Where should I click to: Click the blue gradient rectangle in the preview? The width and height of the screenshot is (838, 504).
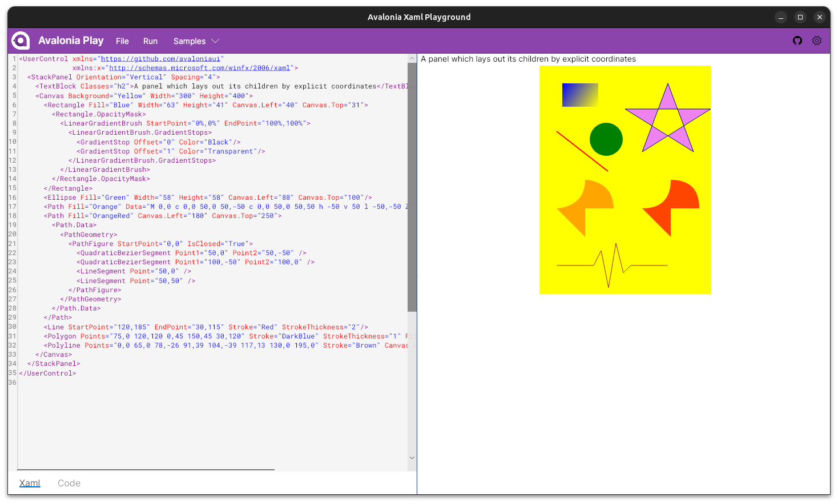(580, 95)
